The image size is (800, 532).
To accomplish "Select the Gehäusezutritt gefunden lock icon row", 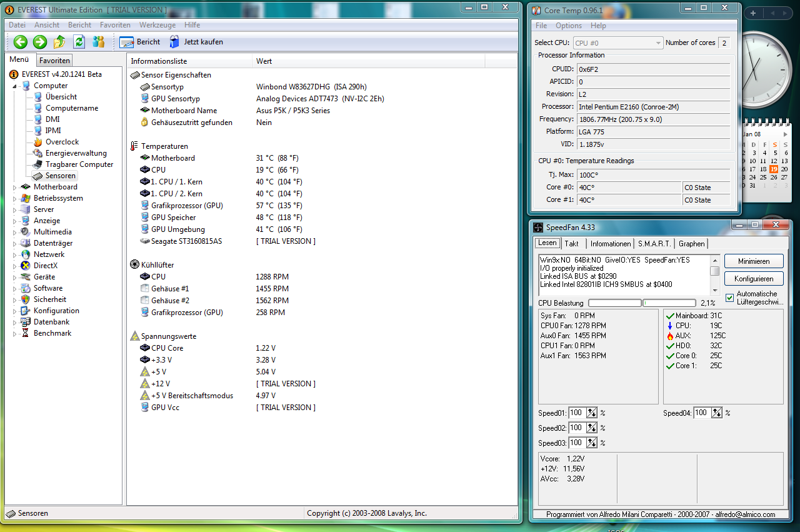I will tap(187, 123).
